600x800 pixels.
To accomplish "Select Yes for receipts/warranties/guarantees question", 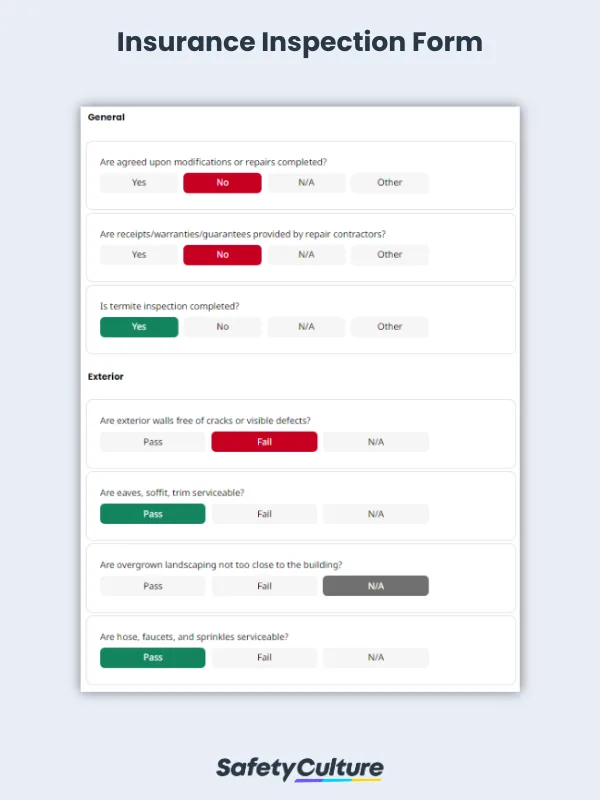I will coord(137,254).
